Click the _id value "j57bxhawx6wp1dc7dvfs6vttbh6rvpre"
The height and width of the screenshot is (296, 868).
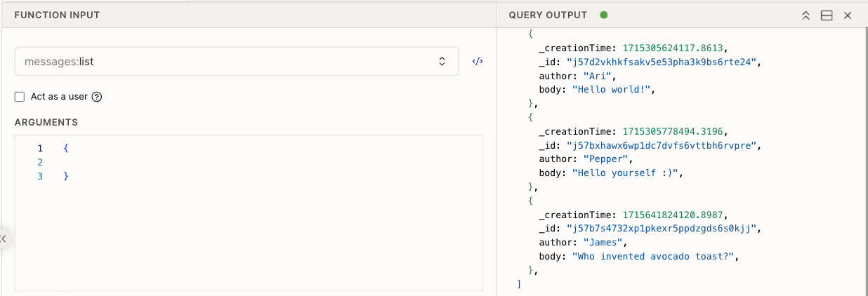[x=663, y=145]
